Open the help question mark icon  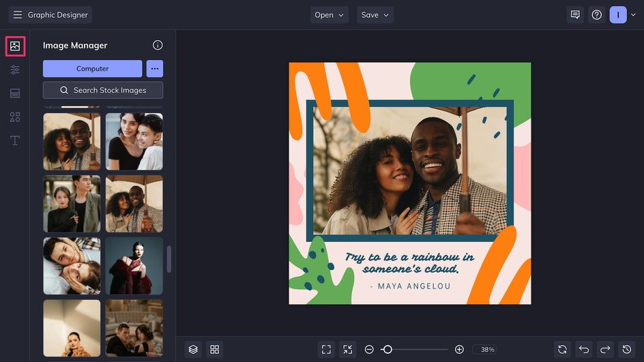pyautogui.click(x=597, y=15)
